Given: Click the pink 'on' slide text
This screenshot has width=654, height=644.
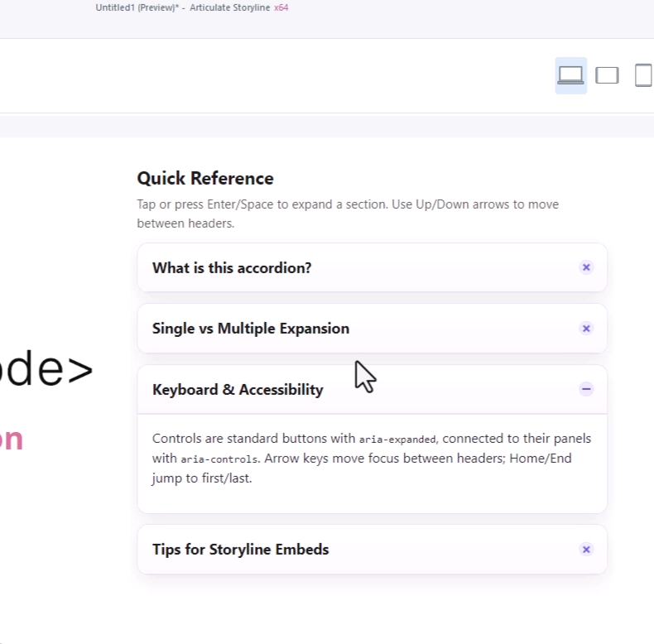Looking at the screenshot, I should pyautogui.click(x=12, y=440).
